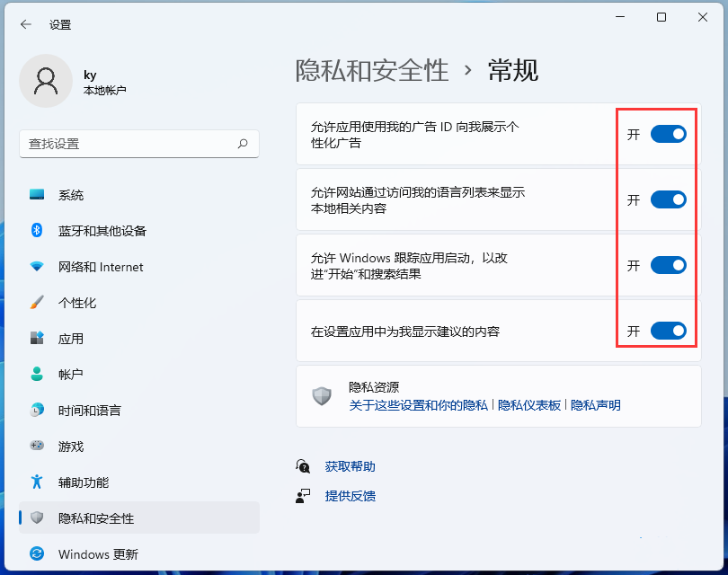Turn off the advertising ID personalized ads toggle

pos(668,134)
